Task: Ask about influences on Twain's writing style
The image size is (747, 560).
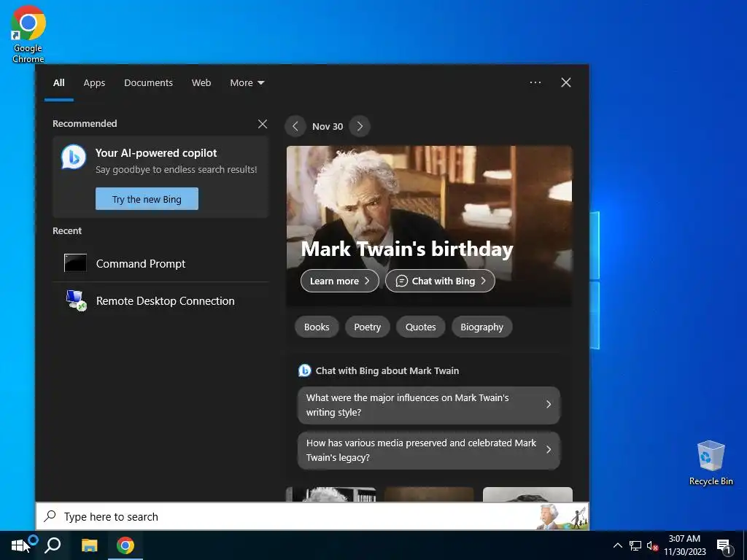Action: [x=429, y=405]
